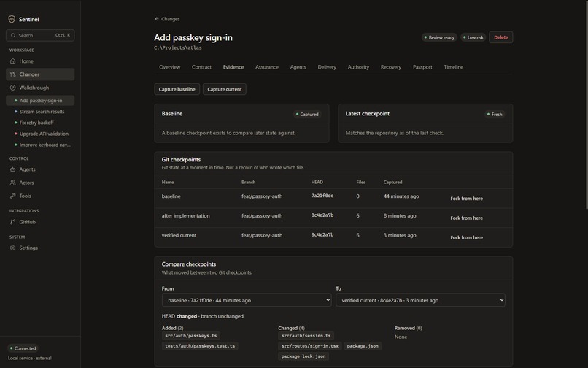Open the From checkpoint dropdown
The image size is (588, 368).
tap(247, 300)
